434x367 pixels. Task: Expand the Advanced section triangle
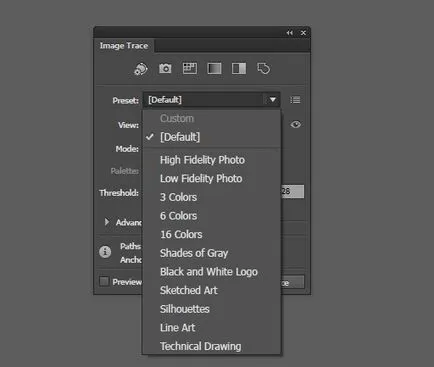coord(107,222)
